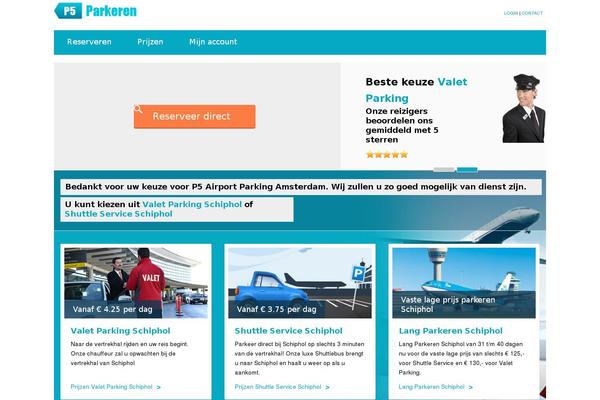The width and height of the screenshot is (600, 400).
Task: Click the arrow after Prijzen Valet Parking Schiphol
Action: (x=158, y=387)
